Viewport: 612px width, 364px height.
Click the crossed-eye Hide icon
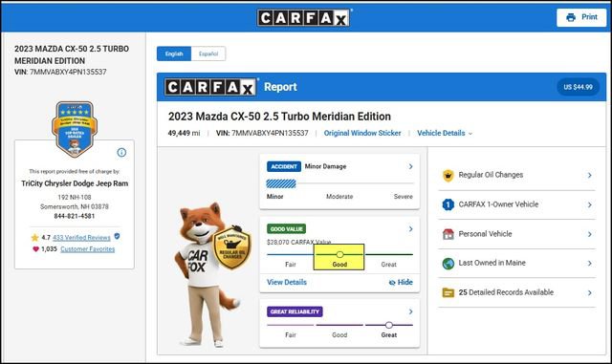[392, 283]
